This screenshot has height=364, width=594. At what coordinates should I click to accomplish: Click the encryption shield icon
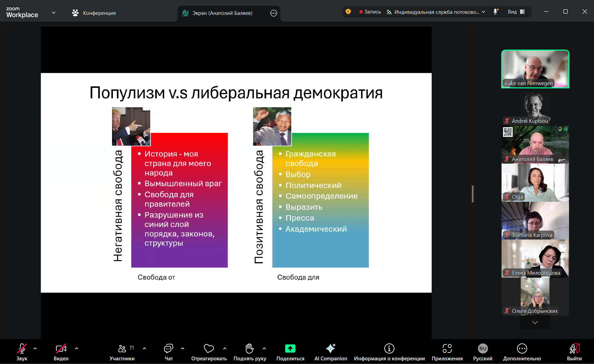tap(348, 12)
